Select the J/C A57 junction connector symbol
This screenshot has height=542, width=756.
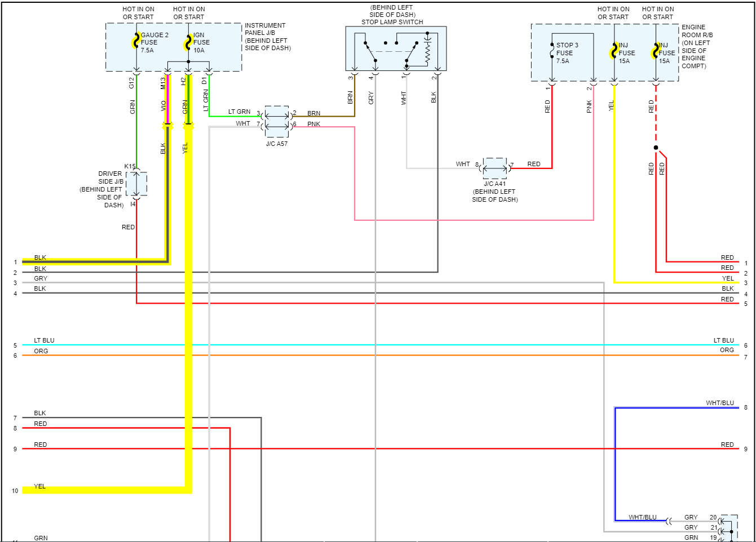click(276, 122)
